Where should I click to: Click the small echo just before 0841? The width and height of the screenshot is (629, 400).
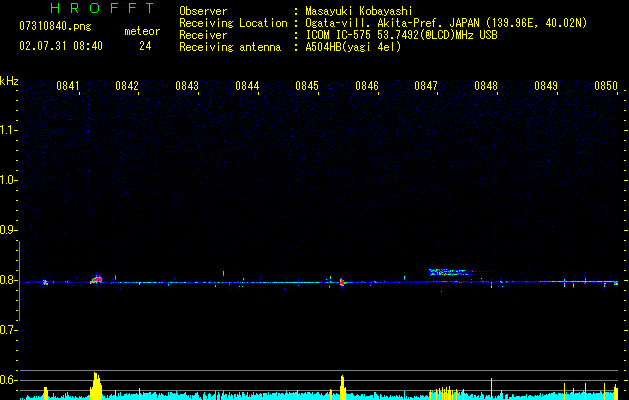(x=45, y=282)
